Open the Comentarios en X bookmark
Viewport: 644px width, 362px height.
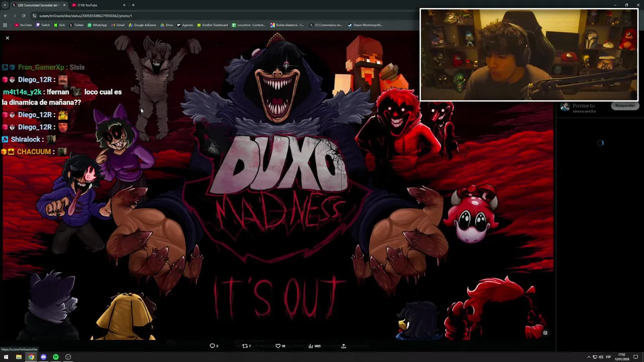coord(326,25)
